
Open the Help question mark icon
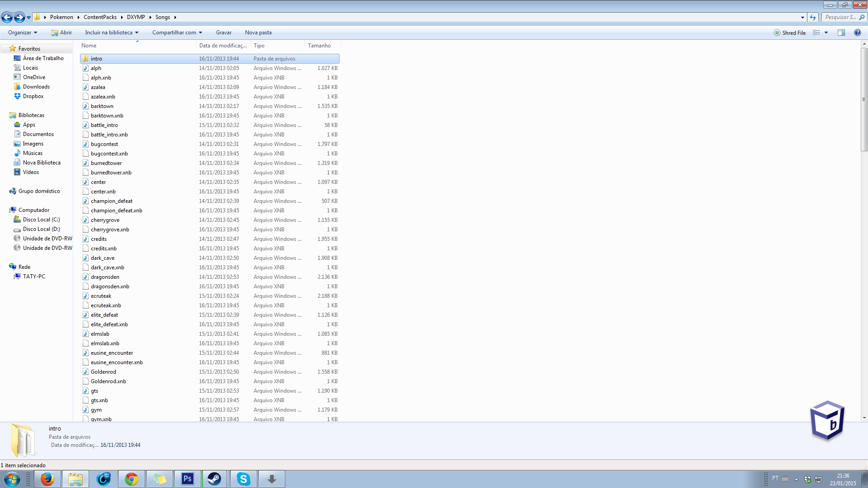857,33
